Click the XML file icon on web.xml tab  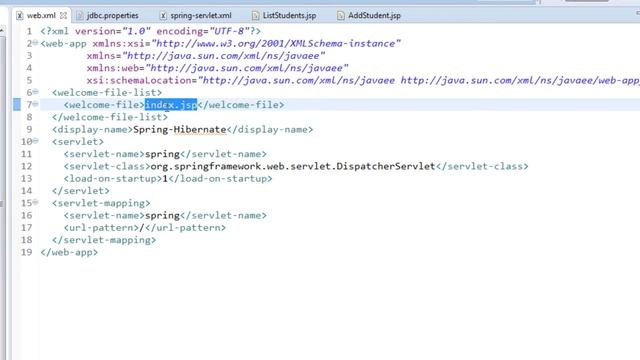click(20, 16)
